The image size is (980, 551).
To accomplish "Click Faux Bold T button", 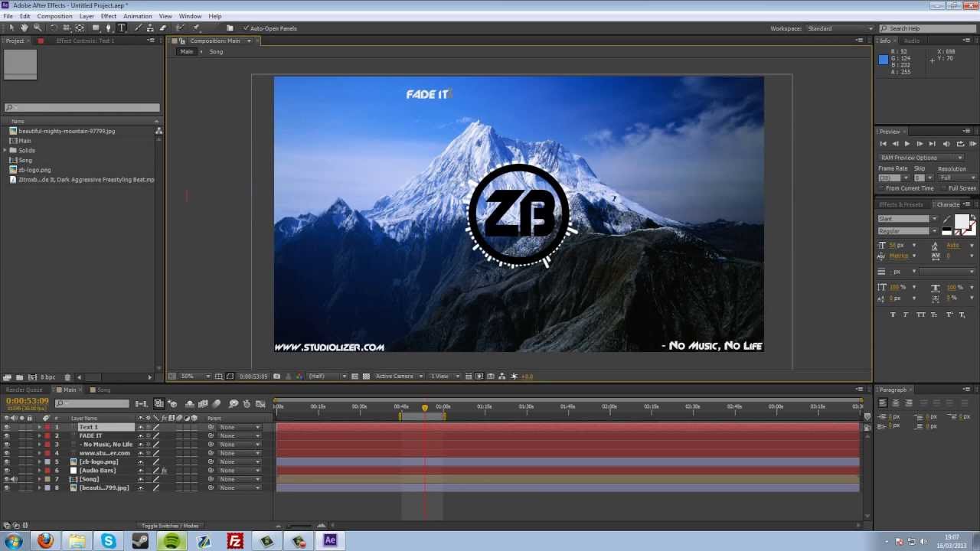I will coord(893,315).
